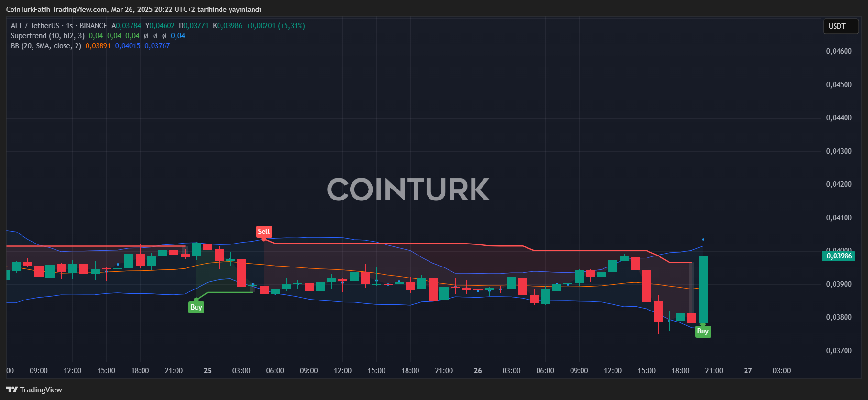This screenshot has width=868, height=400.
Task: Click the BB lower value 0,03767
Action: [x=157, y=46]
